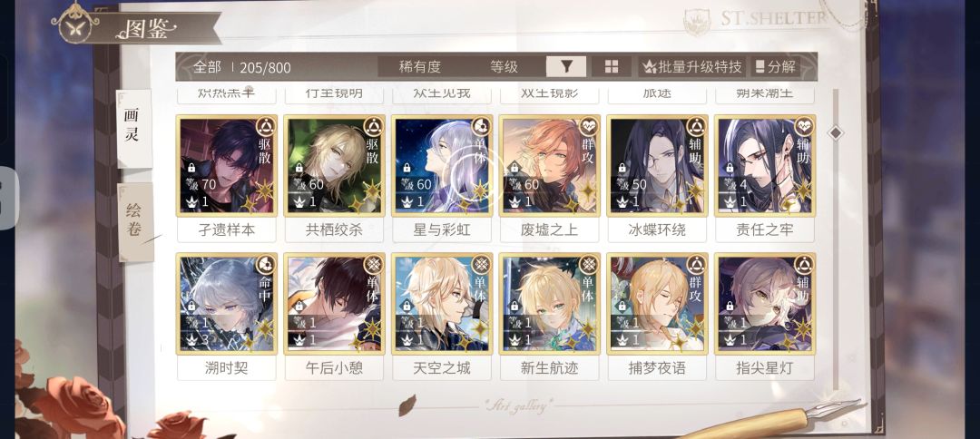
Task: Click crossed-swords type icon on 午后小憩
Action: (373, 265)
